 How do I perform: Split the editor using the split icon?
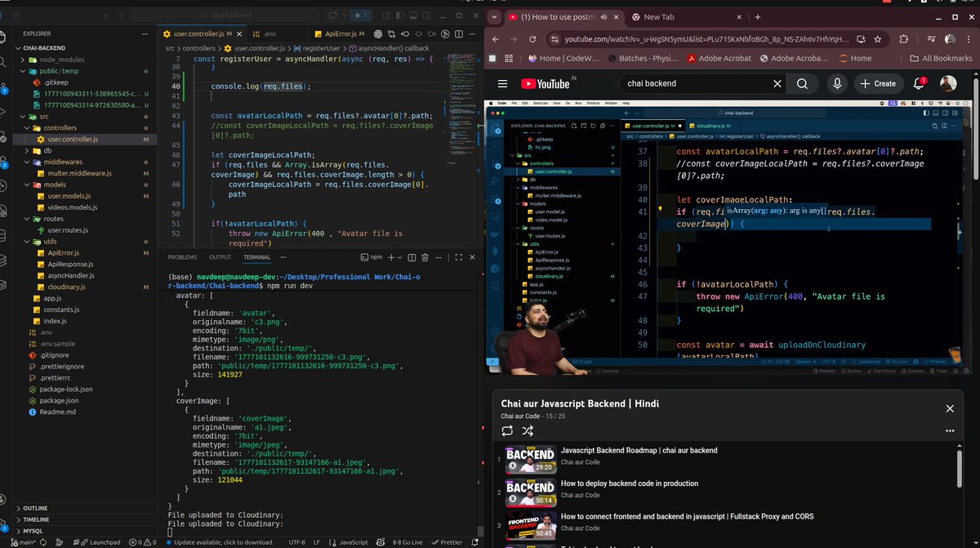[x=458, y=34]
